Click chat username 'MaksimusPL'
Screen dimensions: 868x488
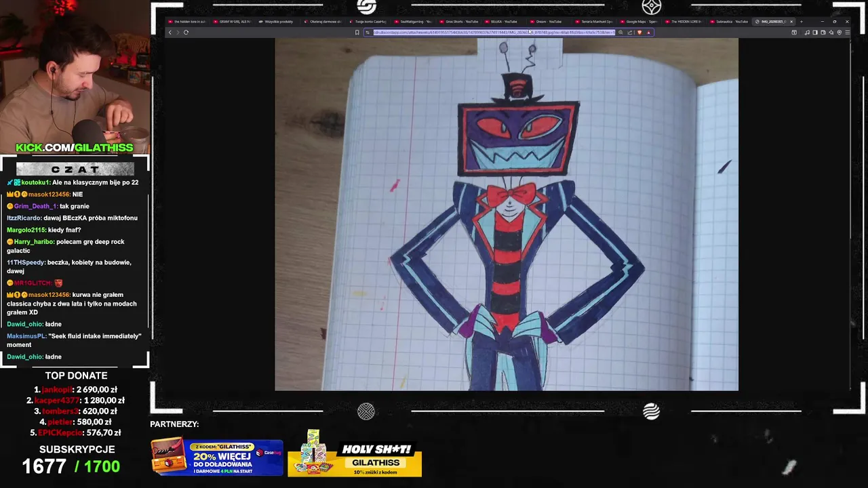[x=26, y=336]
